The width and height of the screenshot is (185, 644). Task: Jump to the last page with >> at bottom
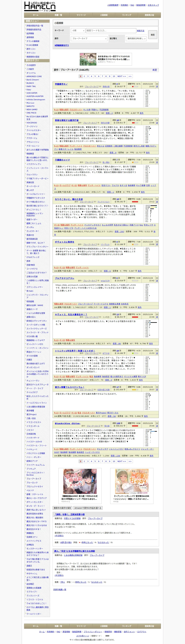click(130, 461)
